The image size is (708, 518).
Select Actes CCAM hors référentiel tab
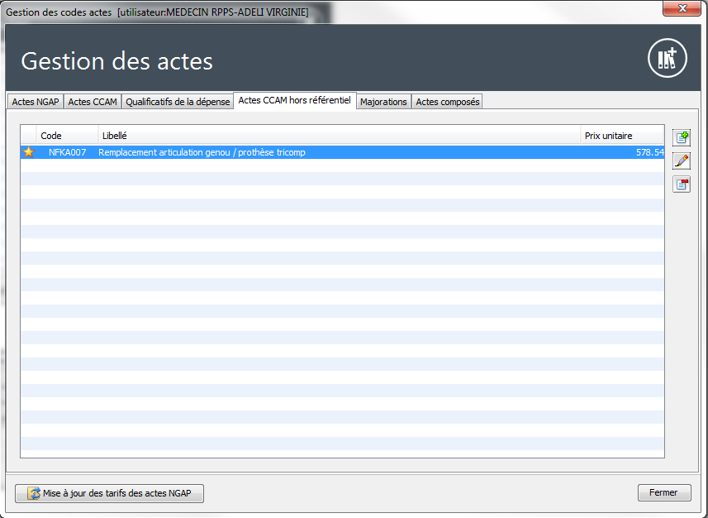click(294, 101)
